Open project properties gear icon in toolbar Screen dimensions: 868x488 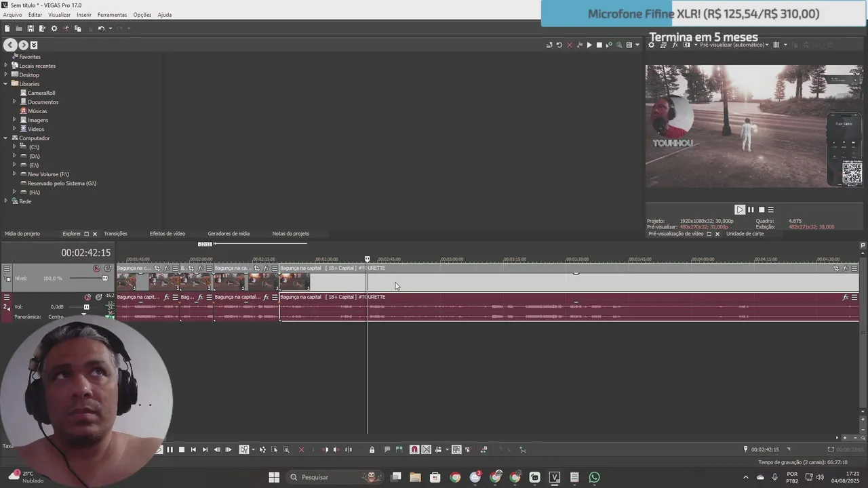click(54, 28)
